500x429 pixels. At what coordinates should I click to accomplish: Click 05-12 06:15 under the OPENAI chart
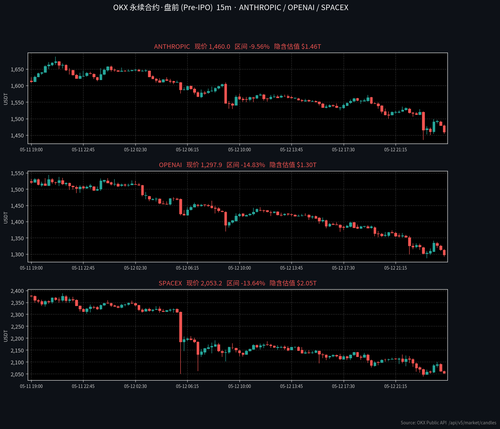pyautogui.click(x=187, y=268)
